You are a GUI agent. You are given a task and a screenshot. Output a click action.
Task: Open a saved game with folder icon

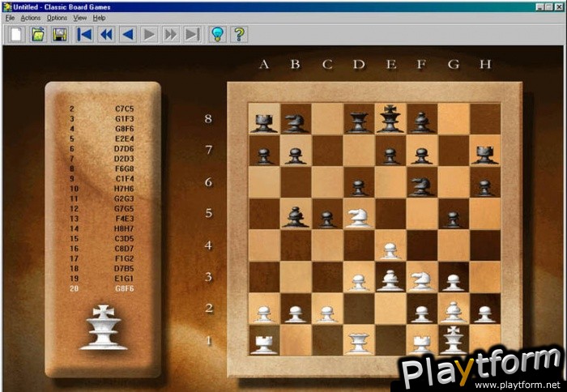coord(38,34)
